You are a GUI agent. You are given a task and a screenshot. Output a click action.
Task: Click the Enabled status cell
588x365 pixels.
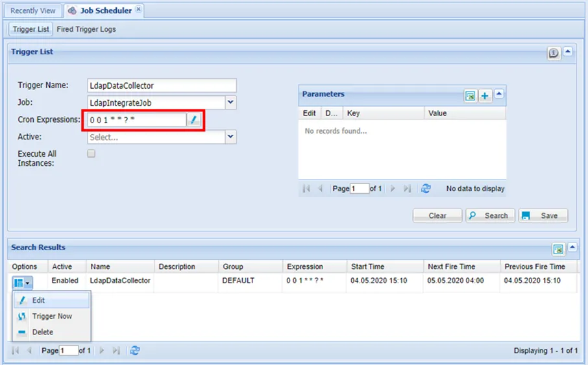[x=65, y=281]
